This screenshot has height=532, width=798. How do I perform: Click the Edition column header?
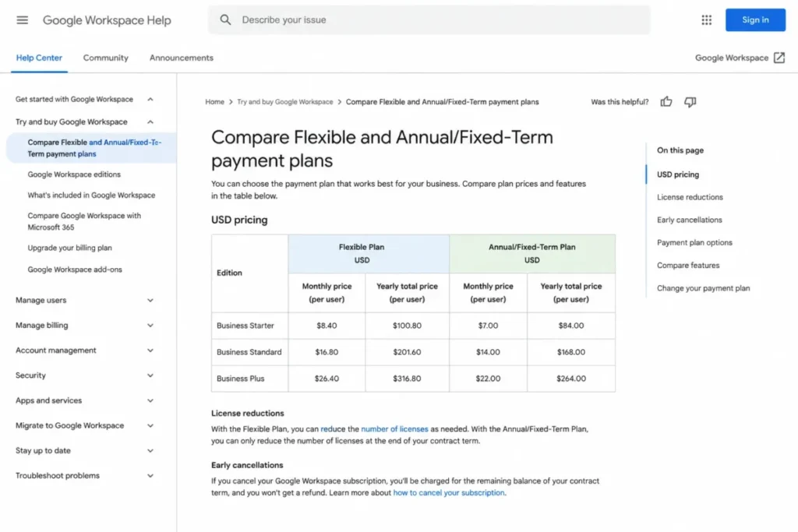tap(250, 273)
